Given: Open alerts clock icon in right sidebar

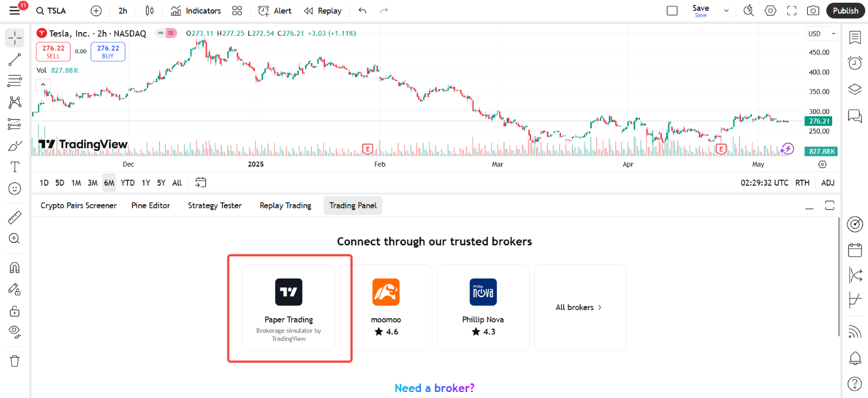Looking at the screenshot, I should [x=855, y=63].
